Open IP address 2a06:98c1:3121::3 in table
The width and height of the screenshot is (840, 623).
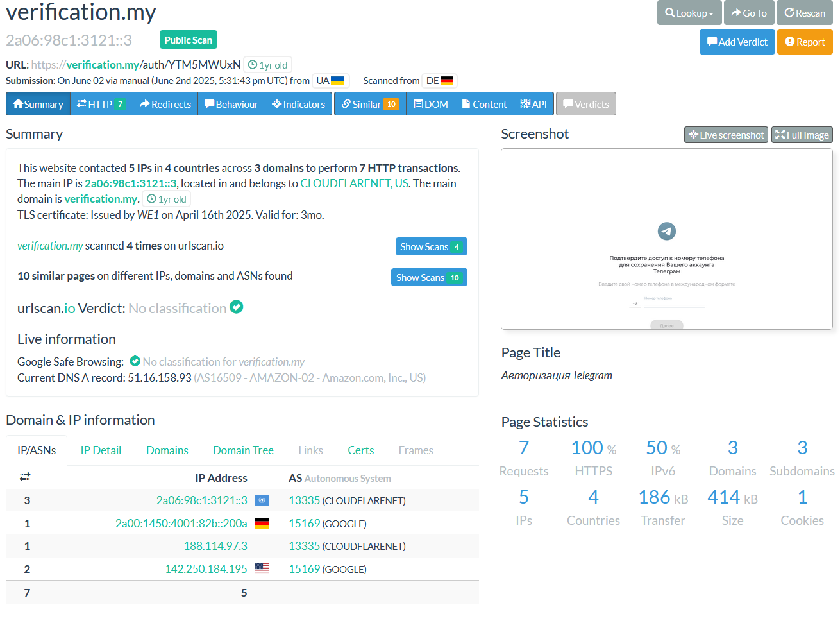coord(202,500)
